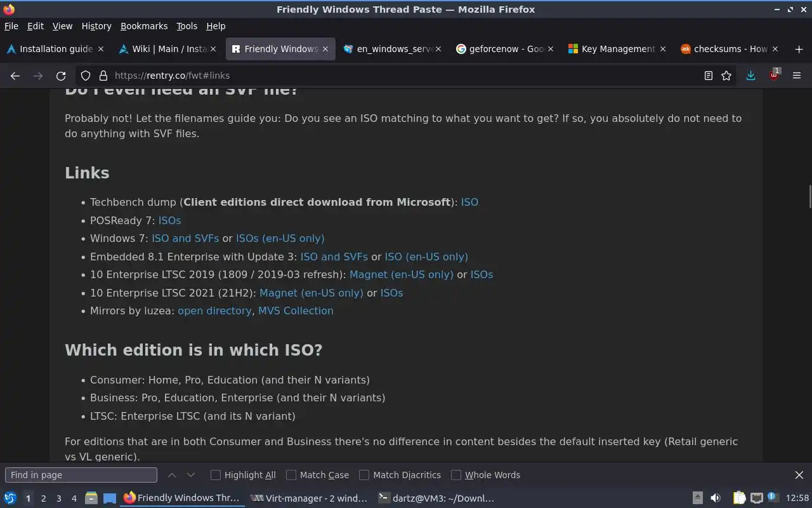The image size is (812, 508).
Task: Open the Tools menu
Action: point(187,26)
